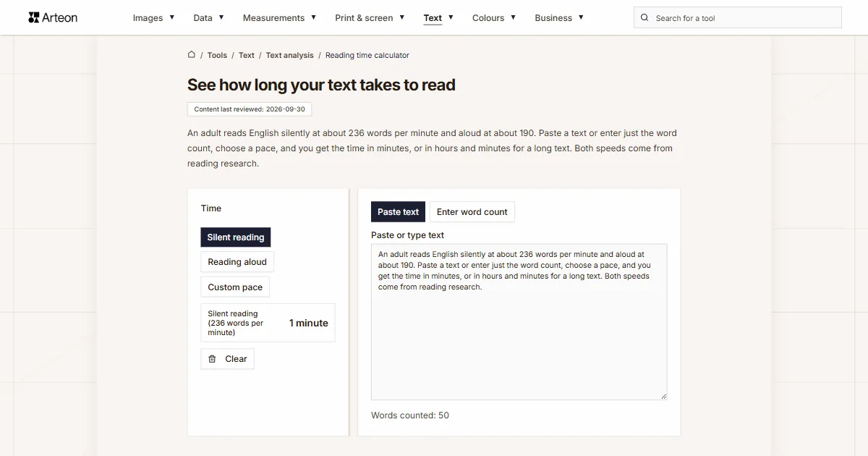This screenshot has height=456, width=868.
Task: Expand the Data menu arrow
Action: (x=221, y=17)
